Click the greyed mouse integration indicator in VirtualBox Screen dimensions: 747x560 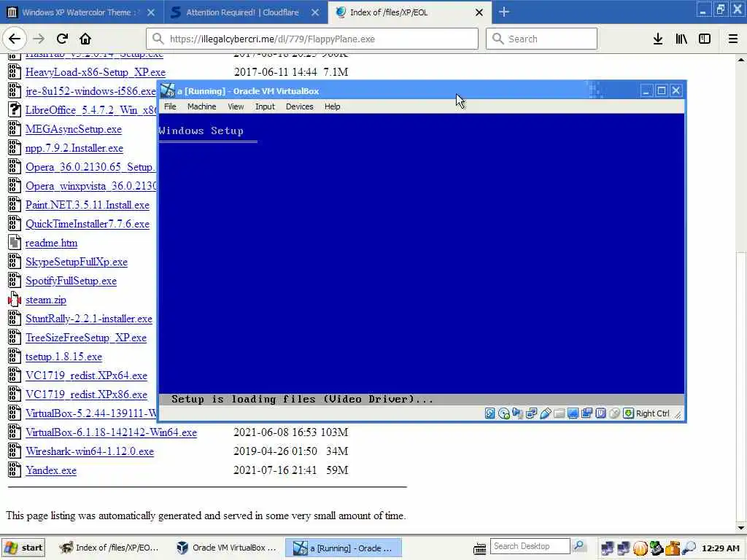pos(614,413)
